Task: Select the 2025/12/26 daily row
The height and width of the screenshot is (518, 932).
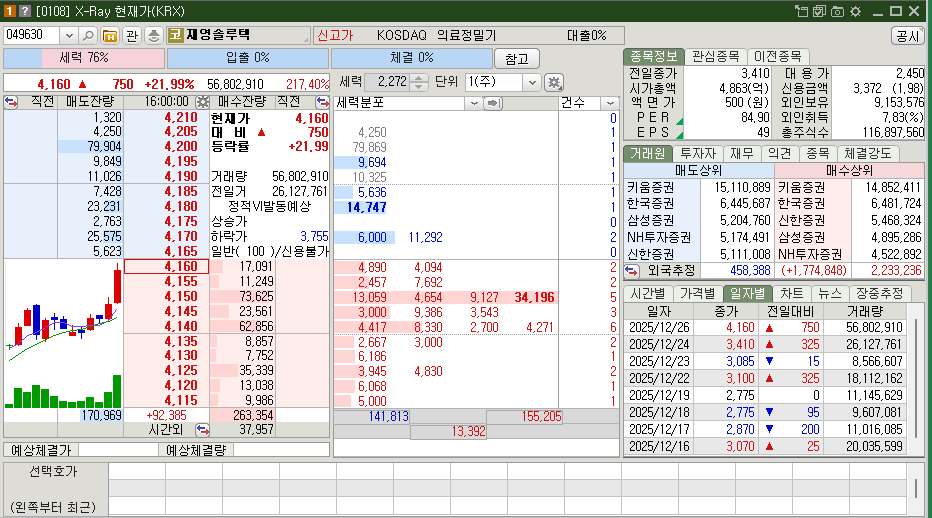Action: [x=766, y=327]
